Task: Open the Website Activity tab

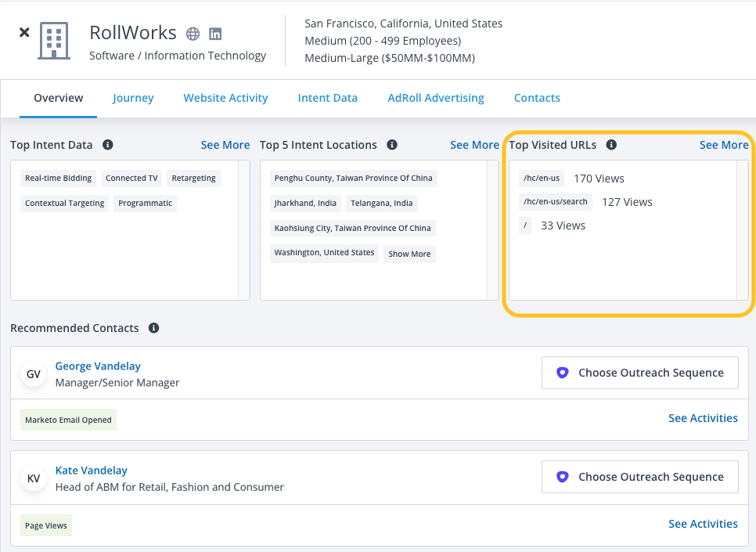Action: pyautogui.click(x=225, y=98)
